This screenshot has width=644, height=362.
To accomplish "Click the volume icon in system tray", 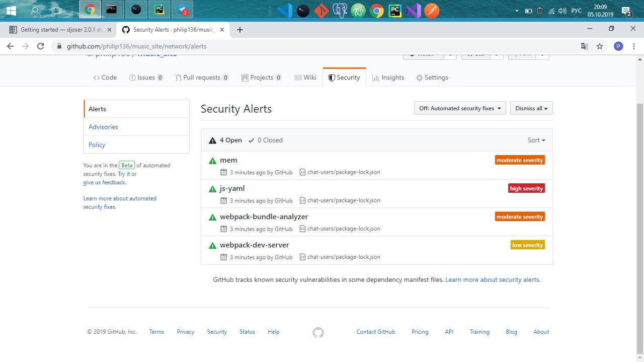I will coord(562,11).
